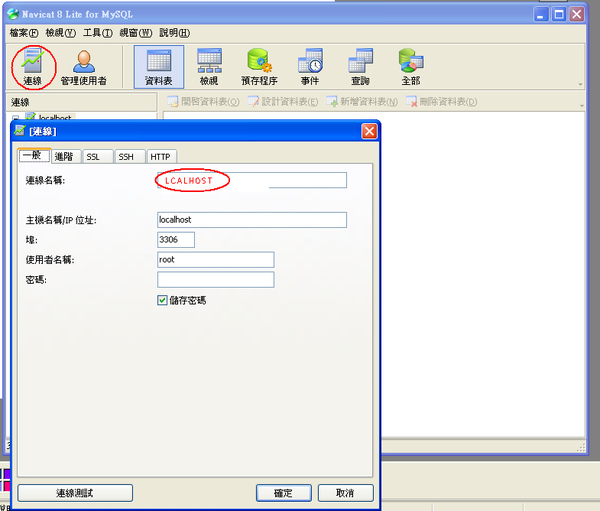The height and width of the screenshot is (511, 600).
Task: Click the user name field root
Action: [x=215, y=260]
